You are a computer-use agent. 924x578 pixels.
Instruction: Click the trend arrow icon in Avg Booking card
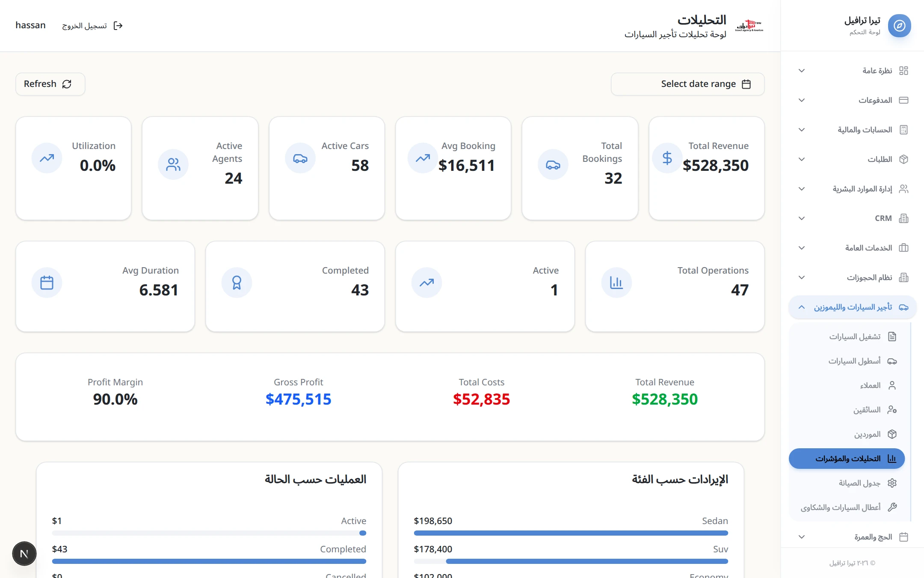[423, 158]
